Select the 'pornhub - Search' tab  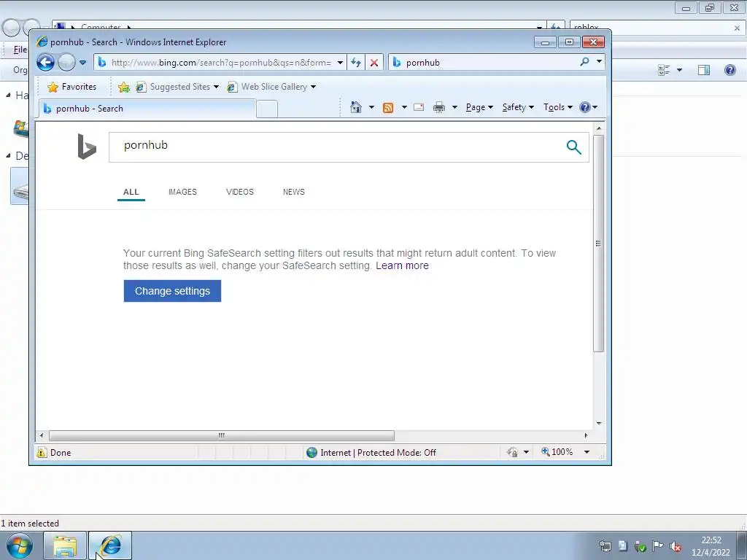(x=147, y=109)
